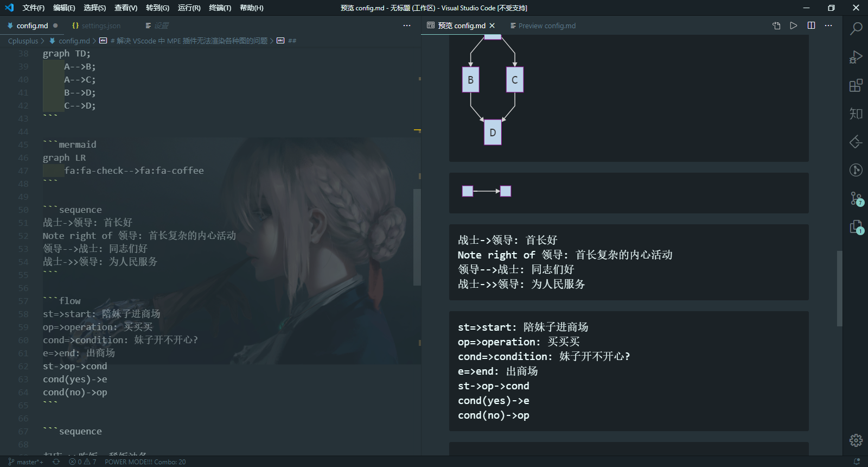The image size is (868, 467).
Task: Open the 文件(F) menu
Action: click(34, 8)
